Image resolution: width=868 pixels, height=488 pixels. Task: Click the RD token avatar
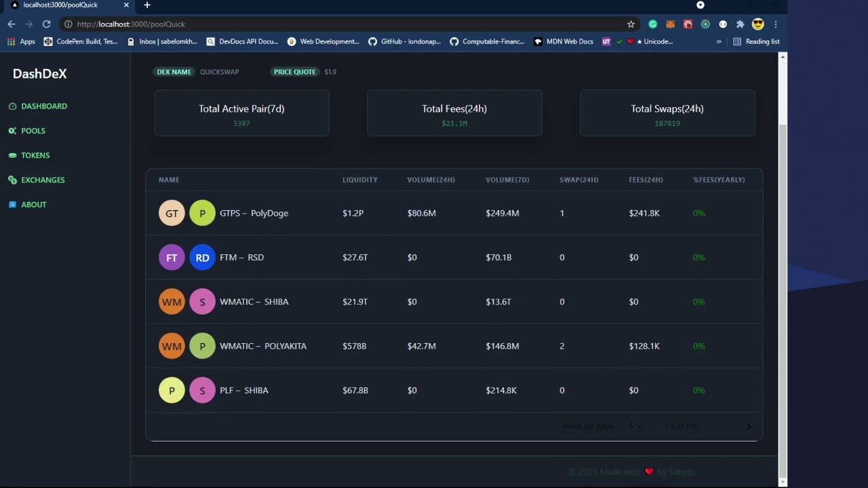click(202, 258)
